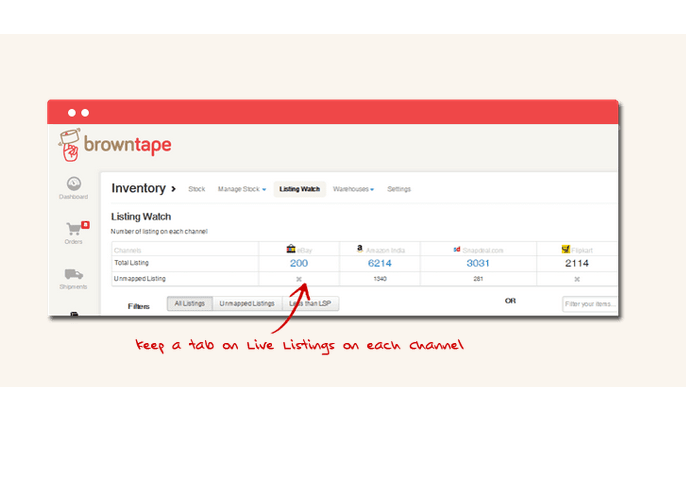Focus the Filter your items field

(590, 304)
